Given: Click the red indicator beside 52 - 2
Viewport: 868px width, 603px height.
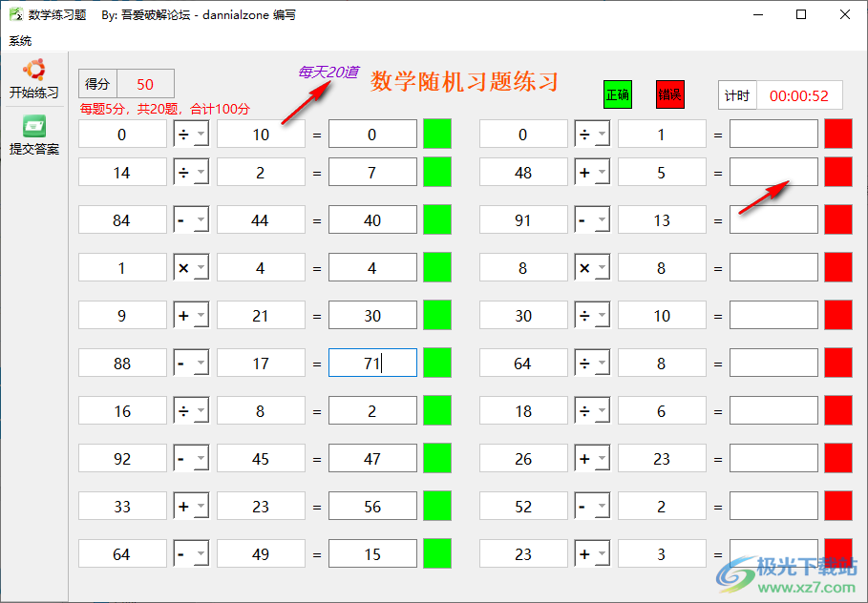Looking at the screenshot, I should tap(837, 506).
